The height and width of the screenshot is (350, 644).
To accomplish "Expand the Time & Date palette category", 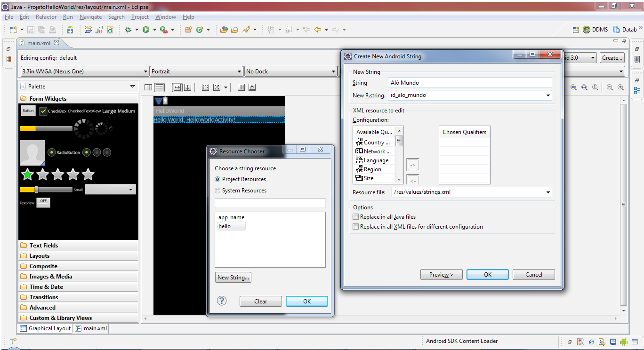I will (79, 286).
